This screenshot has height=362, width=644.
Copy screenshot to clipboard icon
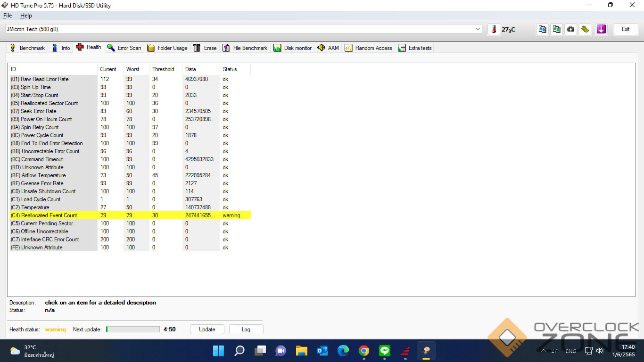pos(557,29)
